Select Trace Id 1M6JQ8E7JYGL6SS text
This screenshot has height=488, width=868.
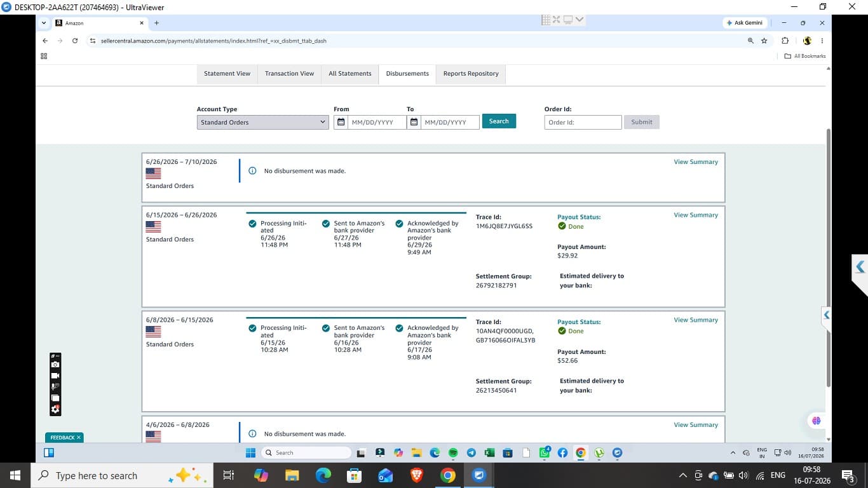[x=504, y=226]
